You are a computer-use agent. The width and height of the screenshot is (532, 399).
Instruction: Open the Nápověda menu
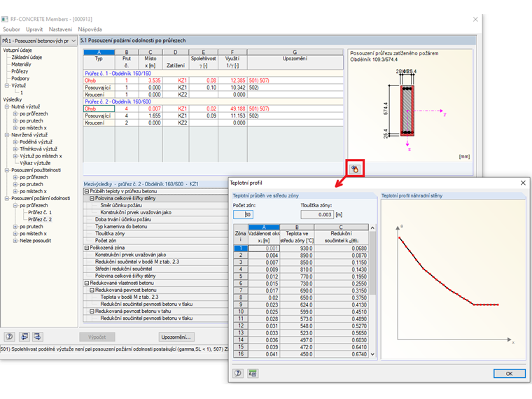pyautogui.click(x=90, y=29)
